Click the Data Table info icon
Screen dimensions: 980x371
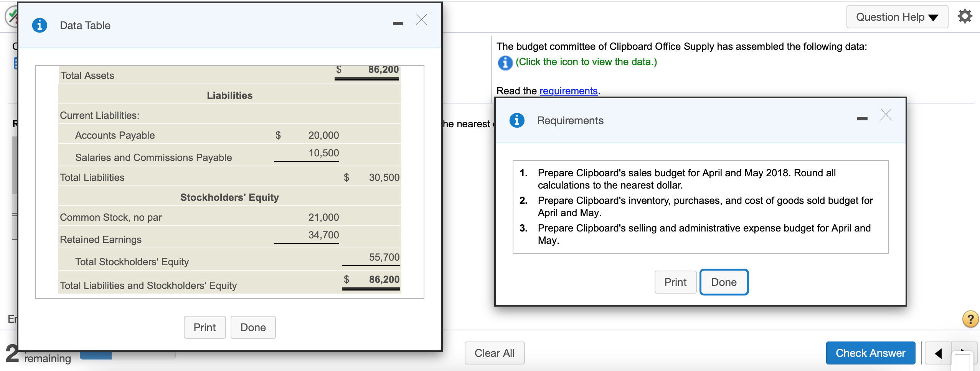(x=40, y=25)
